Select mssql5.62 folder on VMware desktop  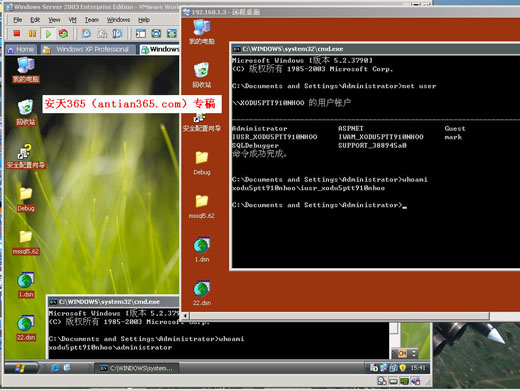click(26, 242)
